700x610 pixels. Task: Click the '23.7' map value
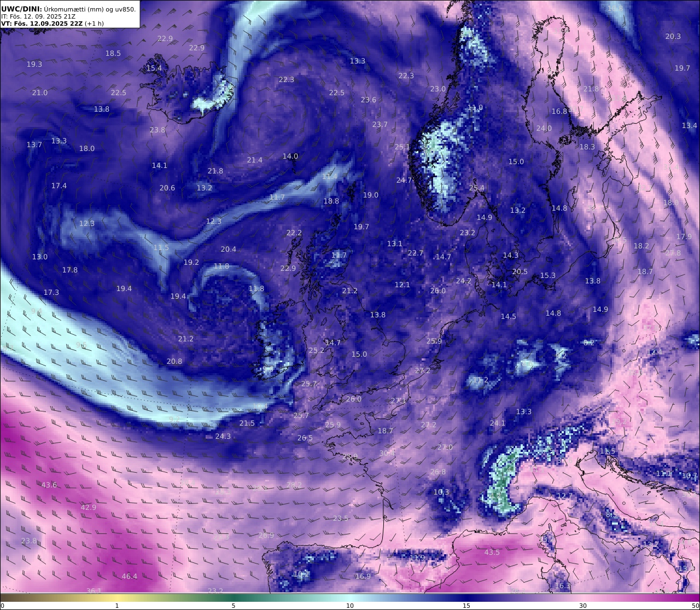click(380, 125)
